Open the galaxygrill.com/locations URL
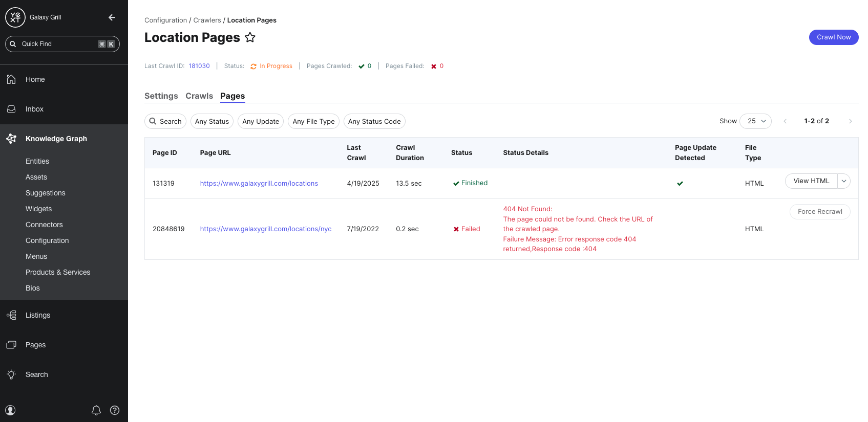Screen dimensions: 868x422 259,184
